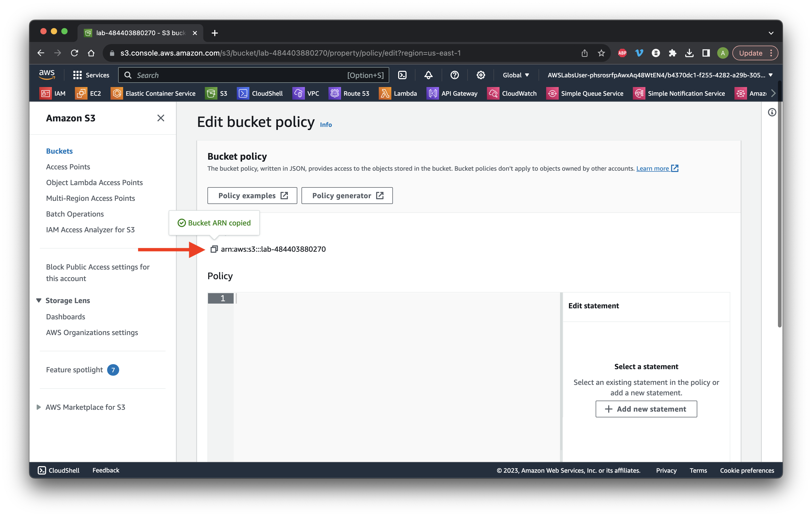Image resolution: width=812 pixels, height=517 pixels.
Task: Reload the browser page
Action: point(75,53)
